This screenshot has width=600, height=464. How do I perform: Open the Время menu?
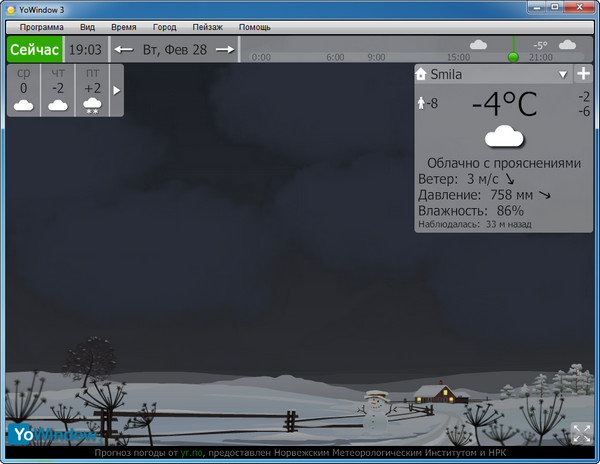coord(124,27)
